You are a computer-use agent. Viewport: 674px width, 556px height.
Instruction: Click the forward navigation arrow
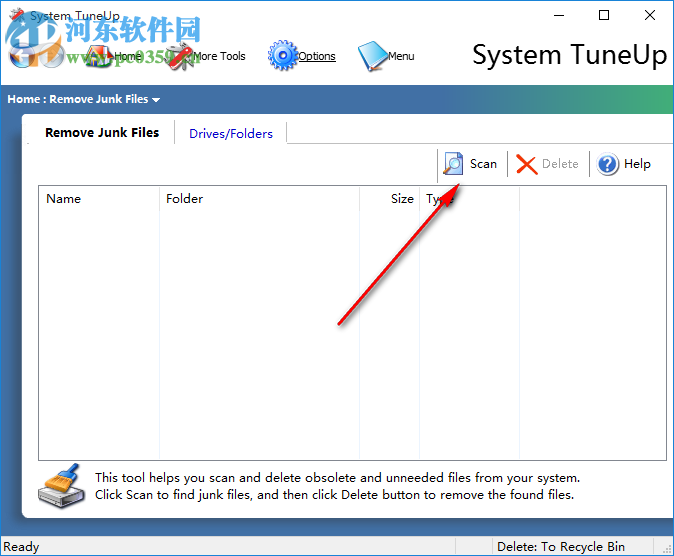[x=52, y=56]
